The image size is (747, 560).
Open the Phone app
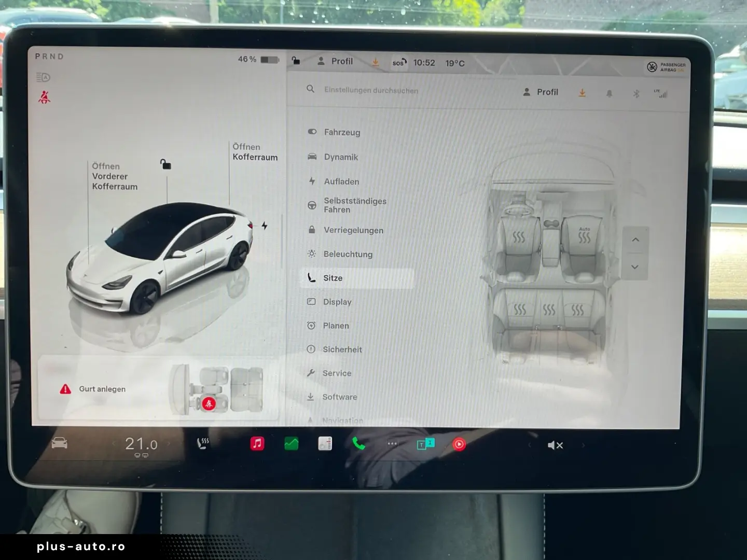click(x=358, y=443)
